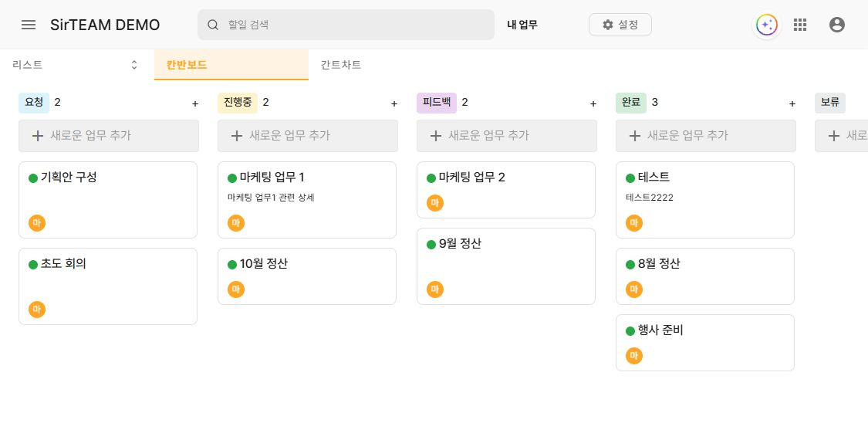Click the 진행중 status label
The height and width of the screenshot is (440, 868).
238,103
